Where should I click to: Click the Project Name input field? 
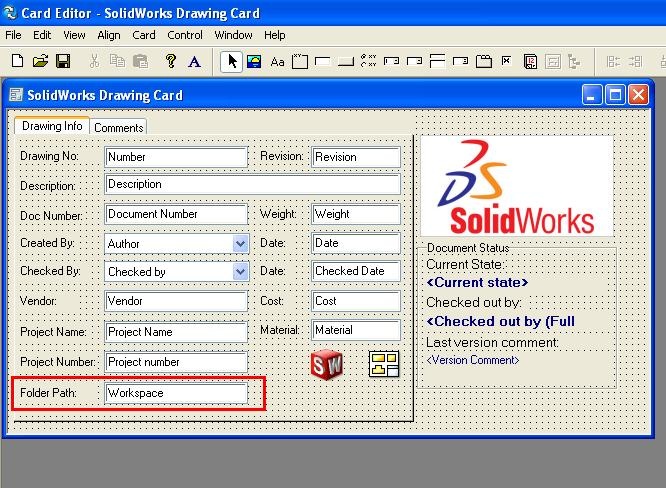click(176, 332)
